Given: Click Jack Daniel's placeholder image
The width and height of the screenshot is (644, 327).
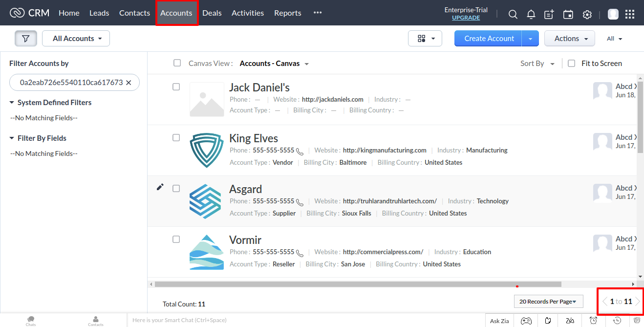Looking at the screenshot, I should pos(206,100).
